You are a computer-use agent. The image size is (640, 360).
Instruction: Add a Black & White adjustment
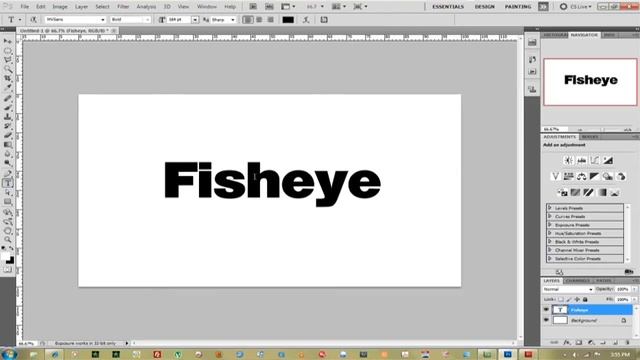(x=594, y=176)
